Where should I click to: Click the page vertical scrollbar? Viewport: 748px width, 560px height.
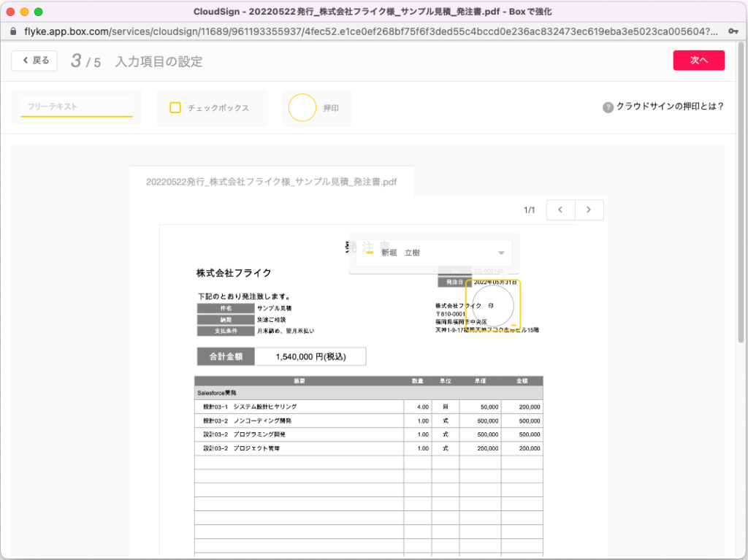pyautogui.click(x=741, y=192)
